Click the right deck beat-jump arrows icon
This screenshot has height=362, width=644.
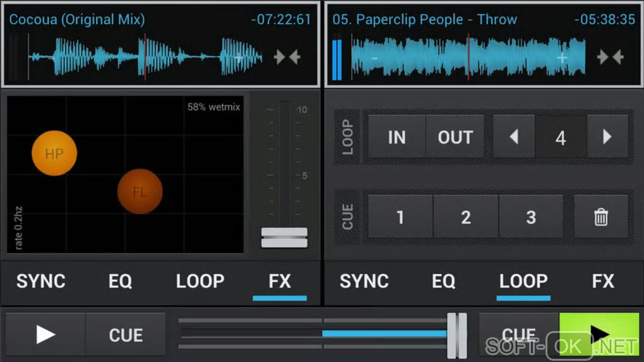tap(611, 57)
